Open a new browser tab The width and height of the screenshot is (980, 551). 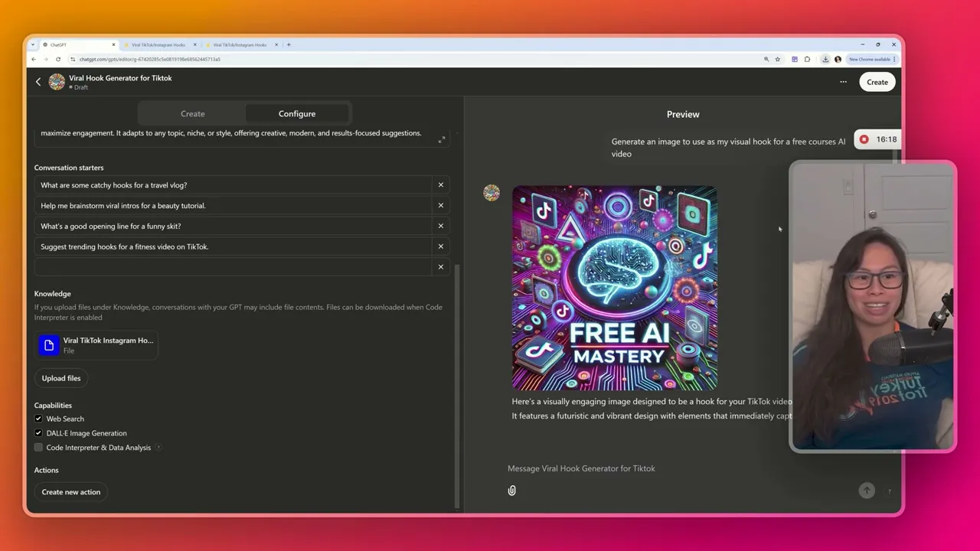pyautogui.click(x=289, y=44)
